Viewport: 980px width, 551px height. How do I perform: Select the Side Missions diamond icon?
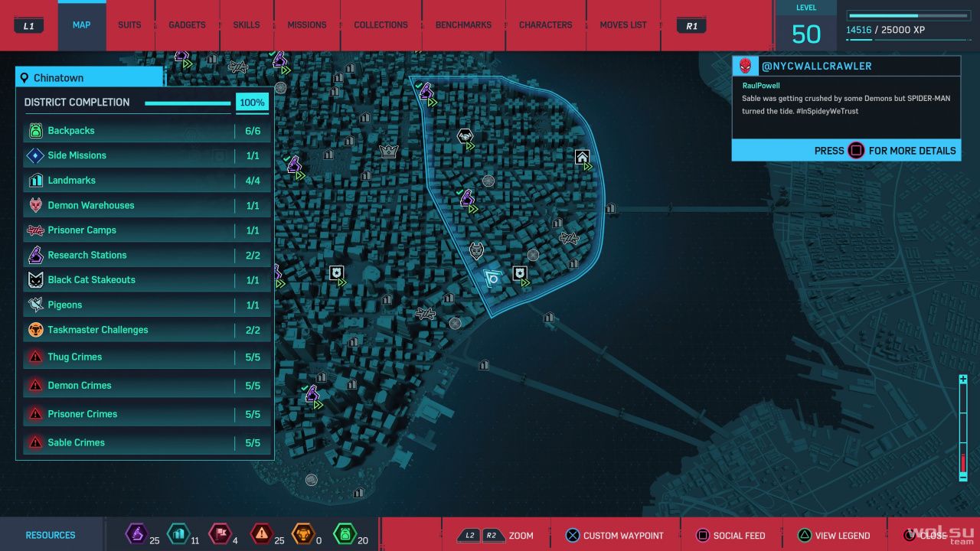tap(35, 156)
